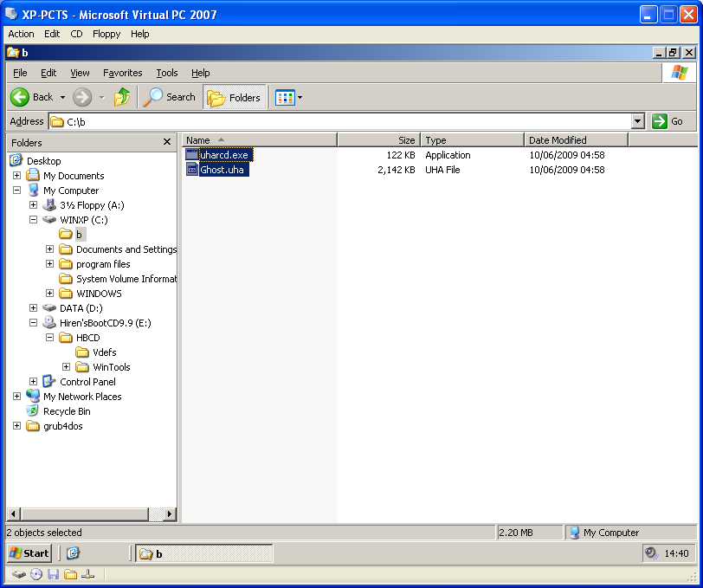Expand My Network Places node
Image resolution: width=703 pixels, height=588 pixels.
point(16,396)
